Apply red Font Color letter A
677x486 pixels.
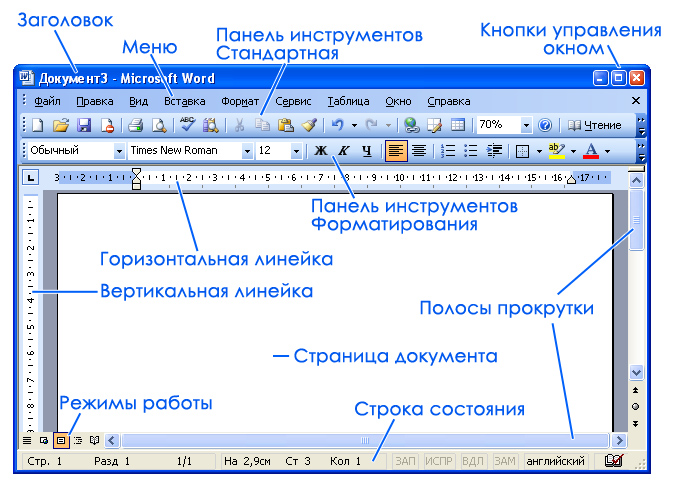coord(591,151)
